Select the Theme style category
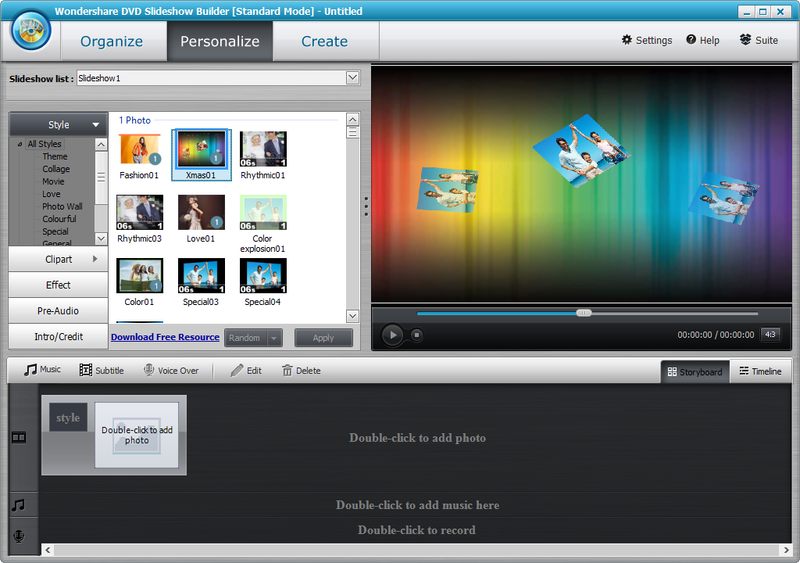This screenshot has height=563, width=800. tap(55, 156)
